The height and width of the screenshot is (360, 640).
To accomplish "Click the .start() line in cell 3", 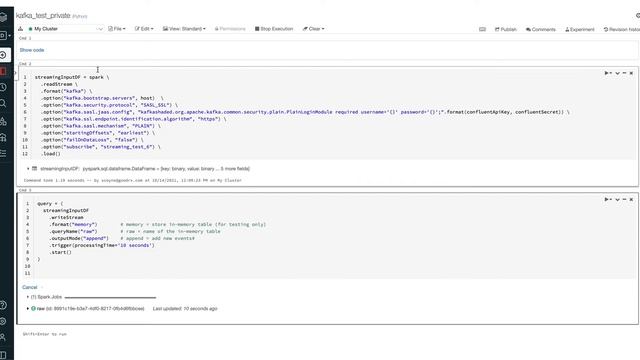I will coord(60,252).
